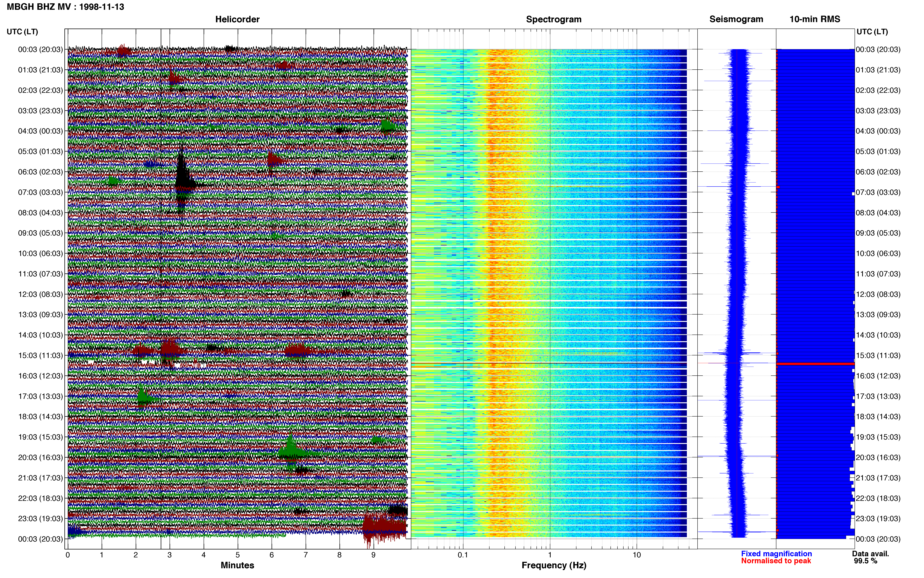Click the left time label 07:03 (03:03)

pyautogui.click(x=41, y=192)
